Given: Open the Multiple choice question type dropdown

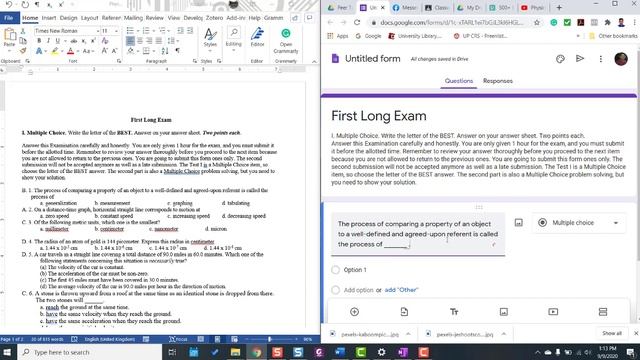Looking at the screenshot, I should click(579, 223).
